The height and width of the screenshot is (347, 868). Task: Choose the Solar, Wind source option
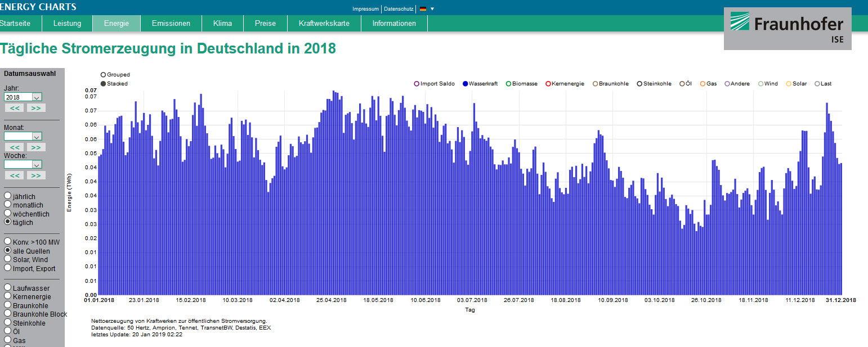8,259
